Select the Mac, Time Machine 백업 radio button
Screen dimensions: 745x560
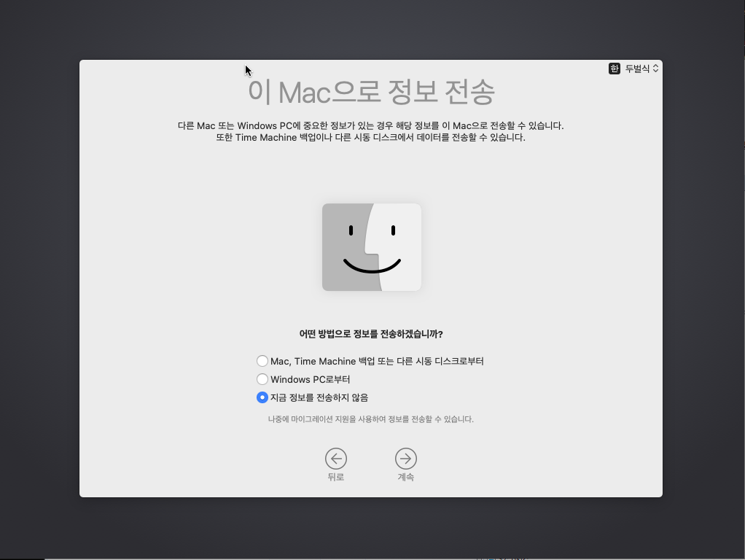262,361
